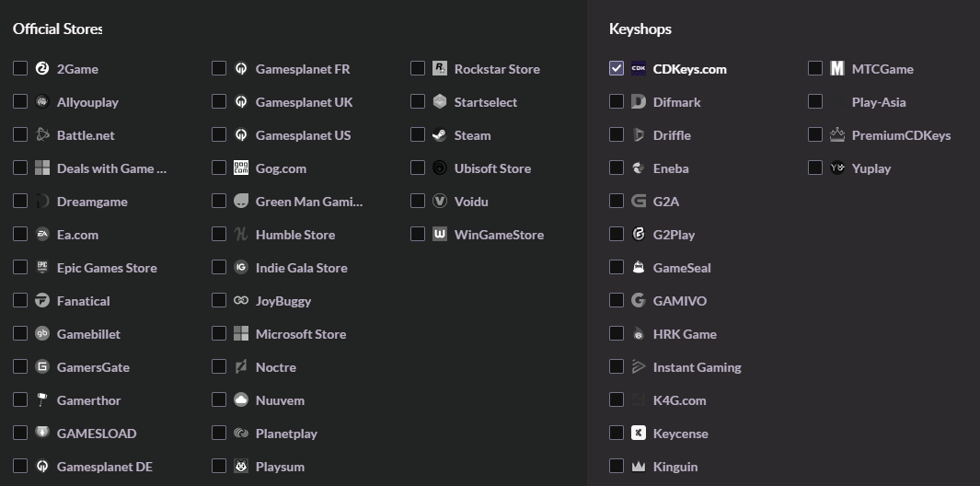Screen dimensions: 980x486
Task: Click the Nuuvem cloud icon
Action: pos(240,399)
